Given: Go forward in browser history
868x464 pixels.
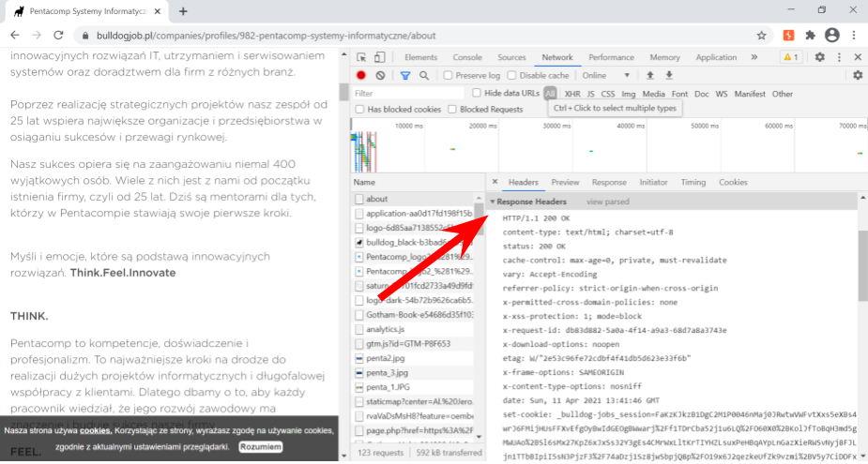Looking at the screenshot, I should 37,36.
